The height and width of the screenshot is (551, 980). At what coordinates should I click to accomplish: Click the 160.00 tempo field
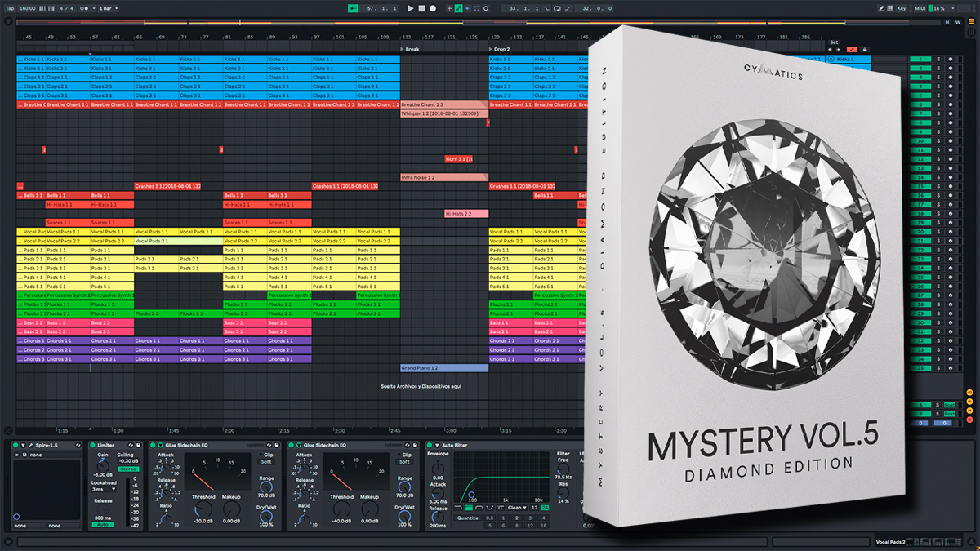[28, 8]
